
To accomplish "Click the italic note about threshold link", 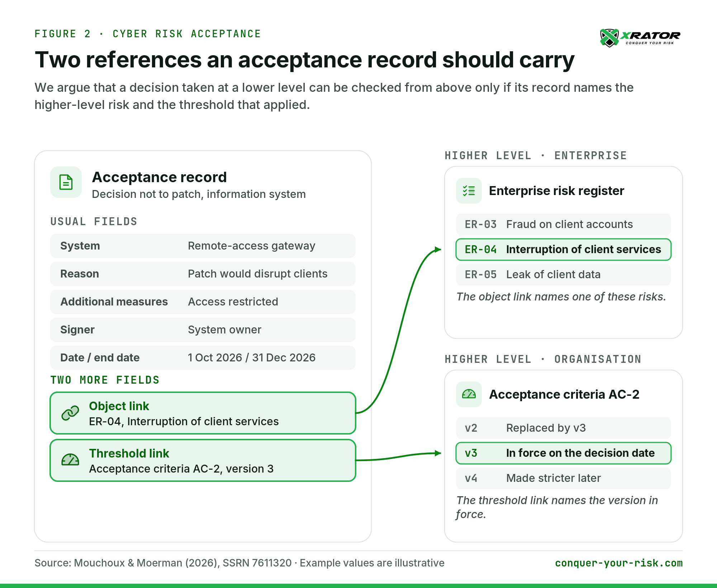I will click(557, 507).
